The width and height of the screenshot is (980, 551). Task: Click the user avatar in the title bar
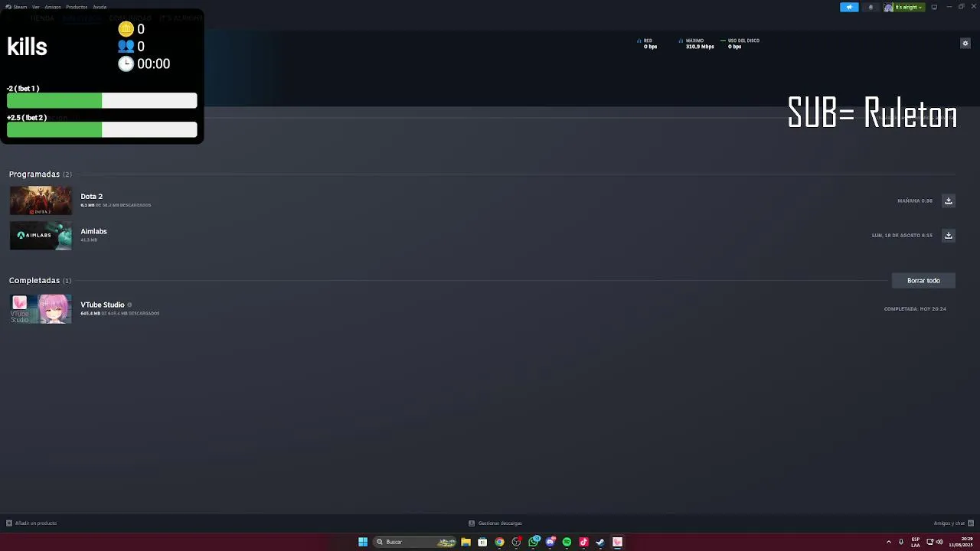888,7
